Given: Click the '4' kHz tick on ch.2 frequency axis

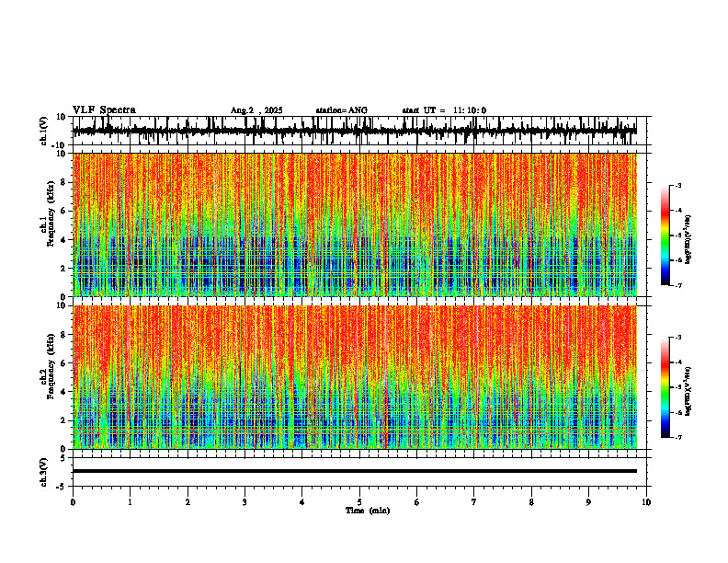Looking at the screenshot, I should coord(63,392).
